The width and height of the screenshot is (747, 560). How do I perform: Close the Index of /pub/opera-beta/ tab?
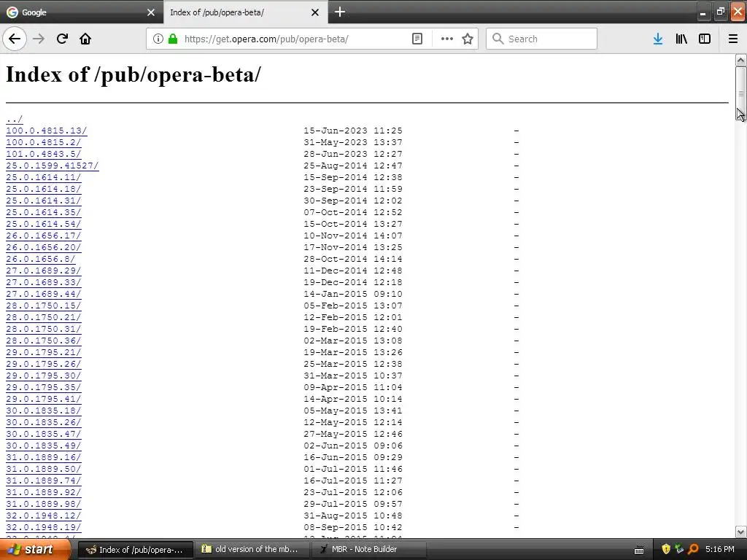315,12
